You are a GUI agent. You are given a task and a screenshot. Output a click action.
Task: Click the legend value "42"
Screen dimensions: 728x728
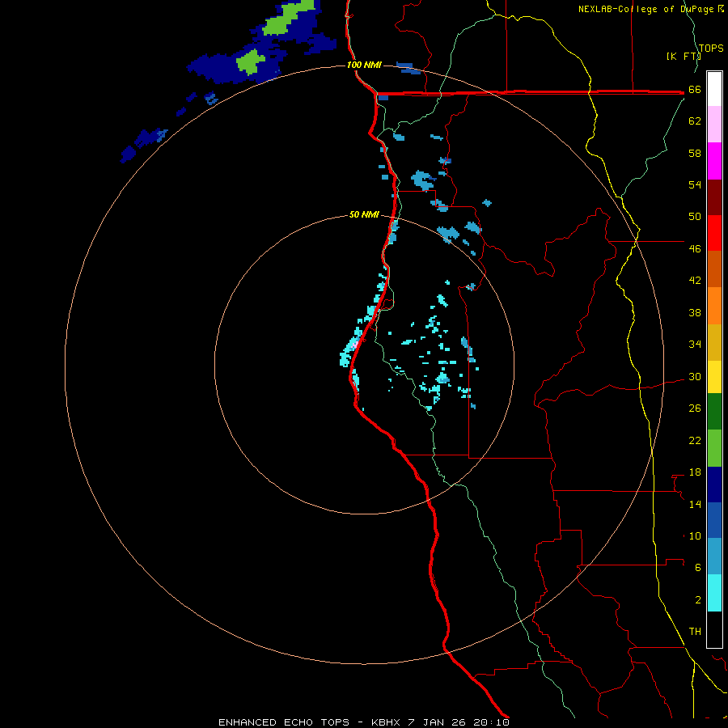tap(695, 281)
